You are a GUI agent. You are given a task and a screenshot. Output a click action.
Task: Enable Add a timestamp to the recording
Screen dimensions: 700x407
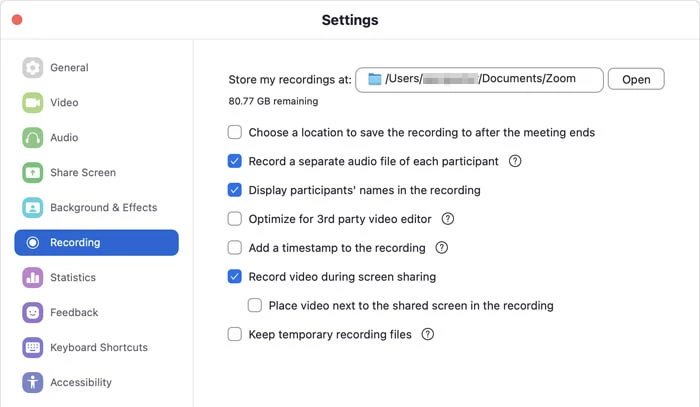pos(235,248)
